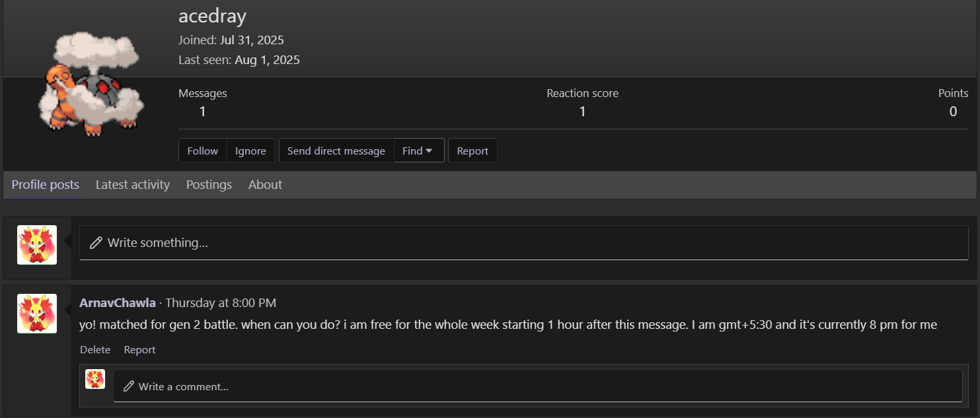Image resolution: width=980 pixels, height=418 pixels.
Task: Delete ArnavChawla's profile post
Action: point(95,350)
